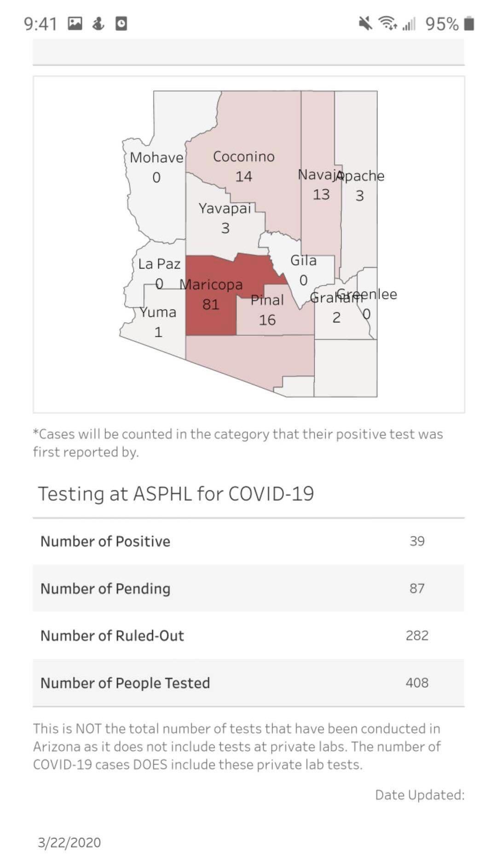Tap the Number of People Tested row
This screenshot has height=868, width=497.
pyautogui.click(x=248, y=683)
